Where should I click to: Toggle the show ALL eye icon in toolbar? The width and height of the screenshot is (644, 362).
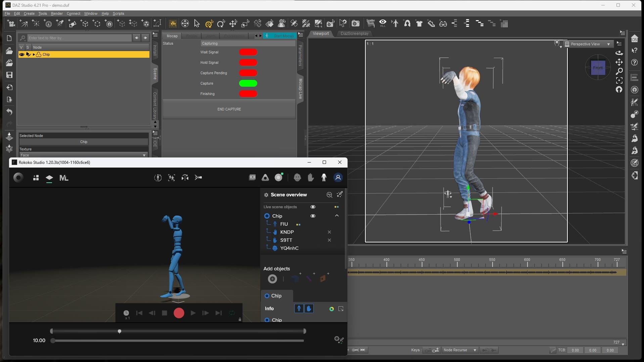(x=383, y=23)
